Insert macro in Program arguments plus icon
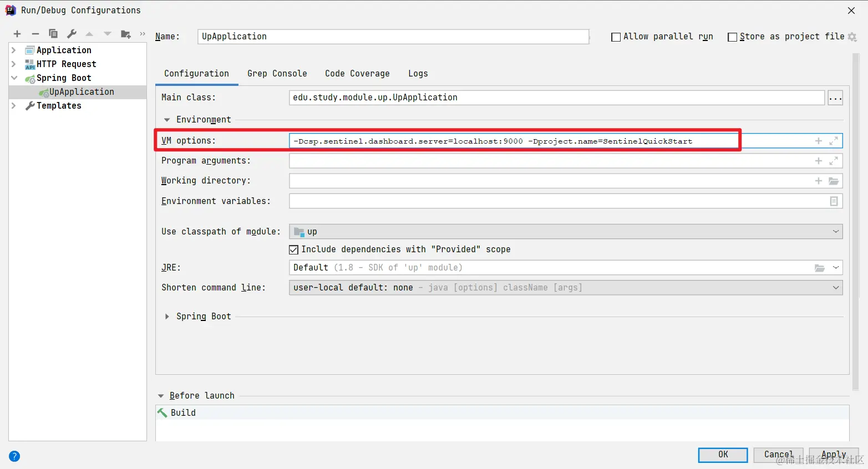 818,161
